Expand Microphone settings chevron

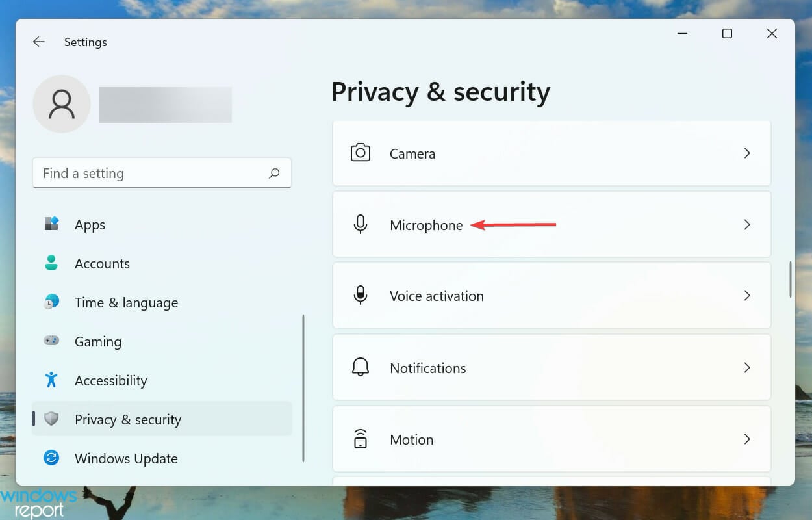pyautogui.click(x=747, y=224)
